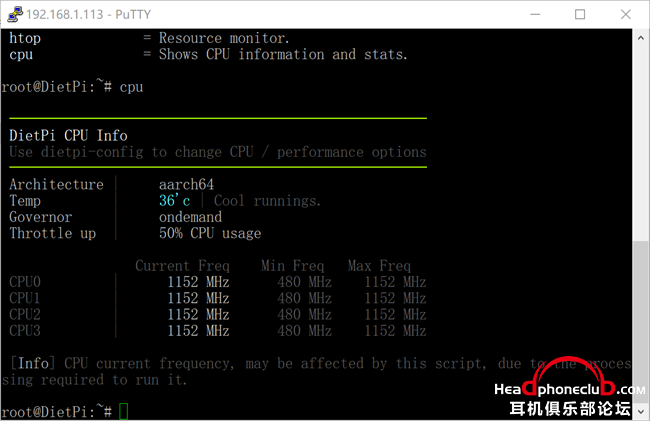Click the 'CPU0' row label
The height and width of the screenshot is (421, 650).
(25, 282)
